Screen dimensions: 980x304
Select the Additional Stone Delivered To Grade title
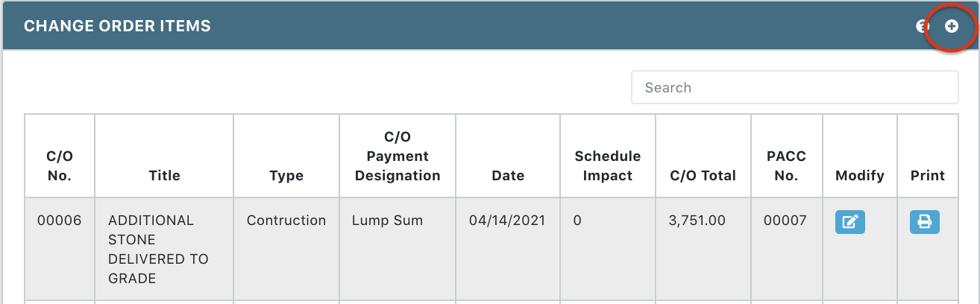[x=158, y=250]
